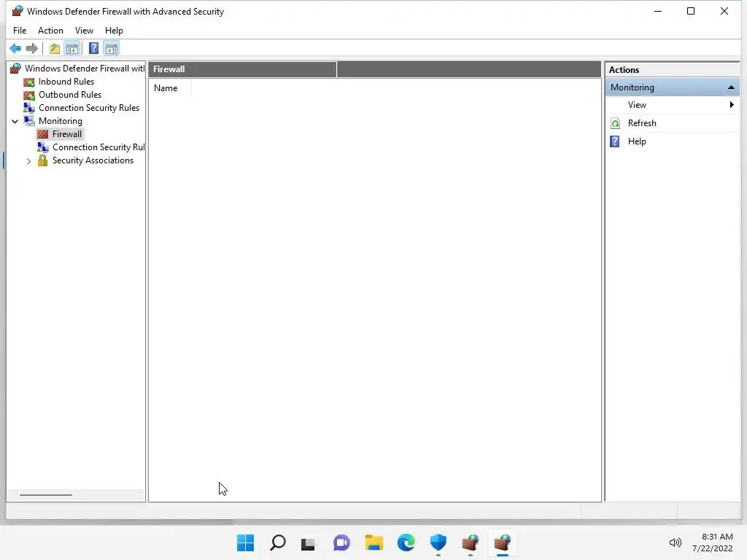This screenshot has width=747, height=560.
Task: Minimize the Firewall window
Action: tap(658, 11)
